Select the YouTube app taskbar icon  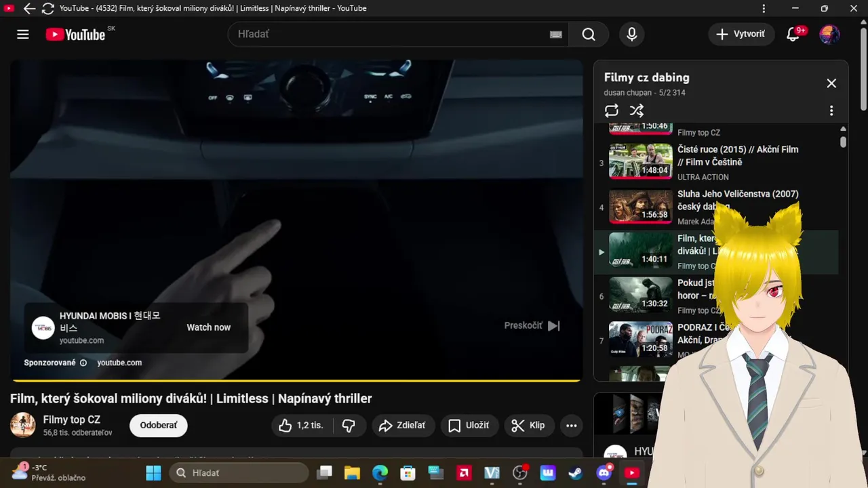pyautogui.click(x=632, y=472)
